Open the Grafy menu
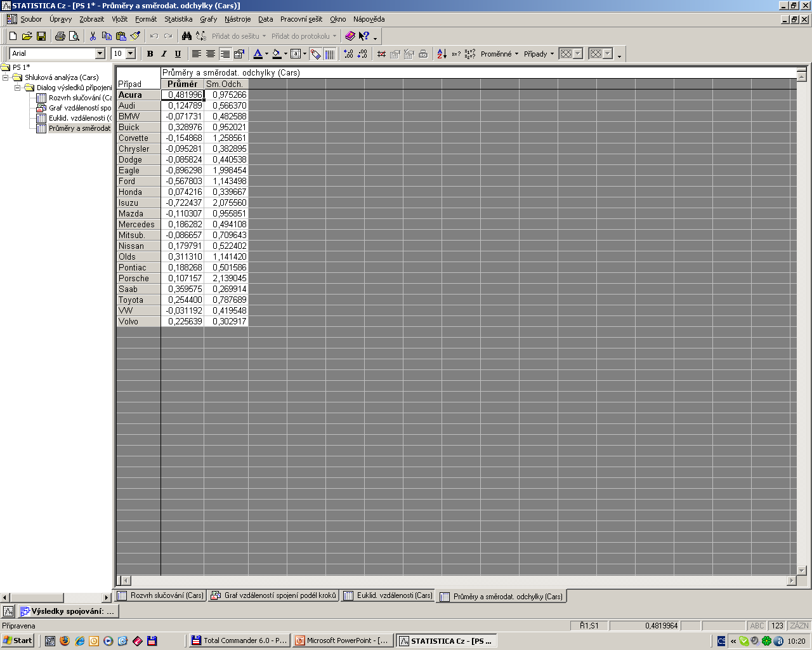 [x=209, y=19]
